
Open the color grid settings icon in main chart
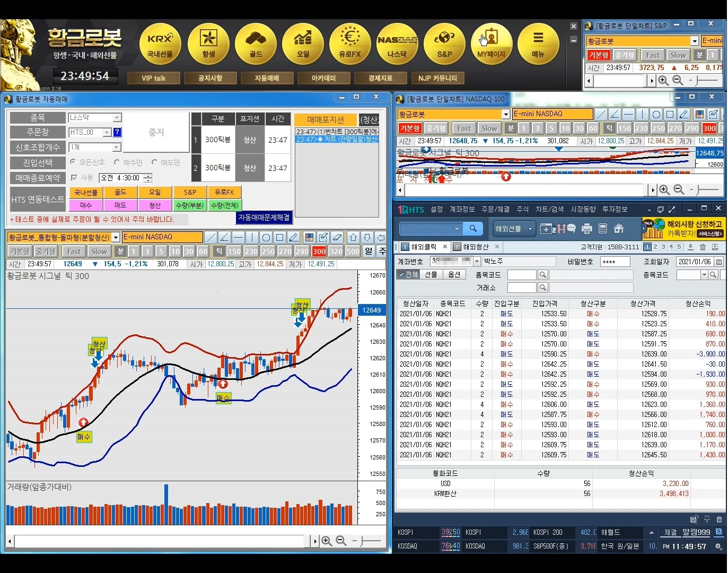pyautogui.click(x=309, y=237)
